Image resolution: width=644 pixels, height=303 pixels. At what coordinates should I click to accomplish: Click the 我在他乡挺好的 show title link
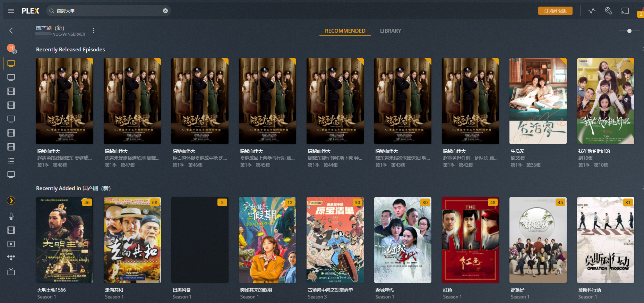(x=594, y=151)
